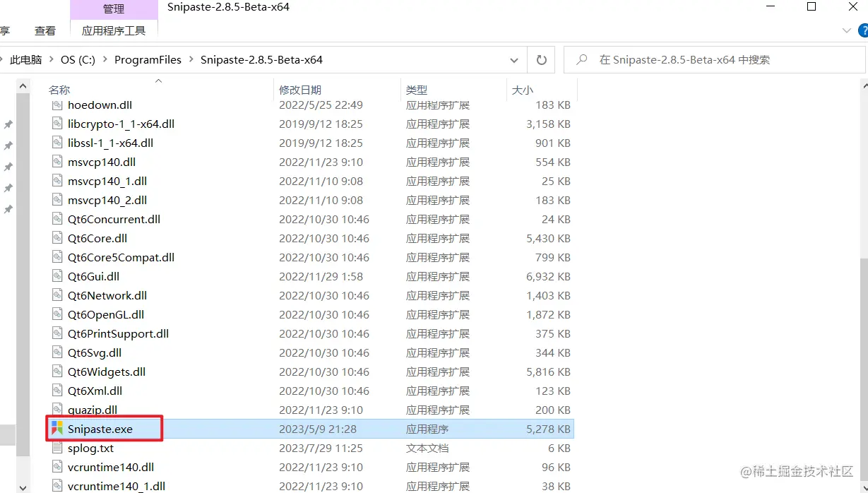Expand the chevron after 此电脑 in the path
This screenshot has height=493, width=868.
pyautogui.click(x=52, y=60)
